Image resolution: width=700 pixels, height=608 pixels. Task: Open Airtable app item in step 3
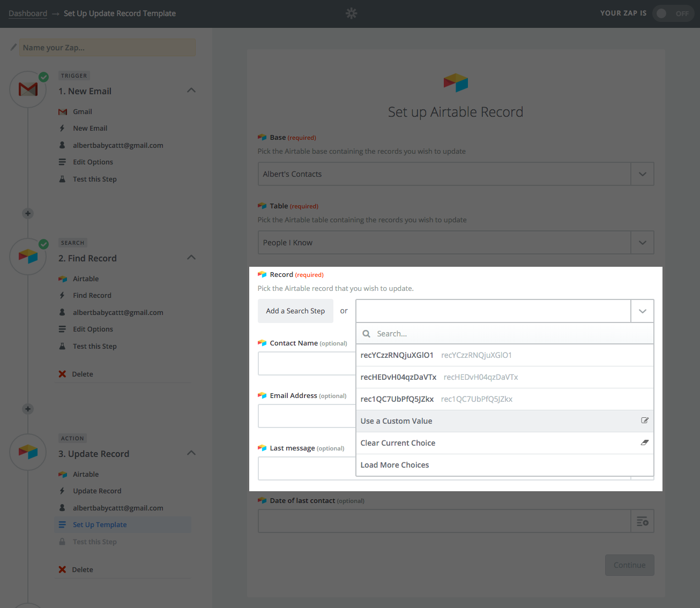(86, 474)
